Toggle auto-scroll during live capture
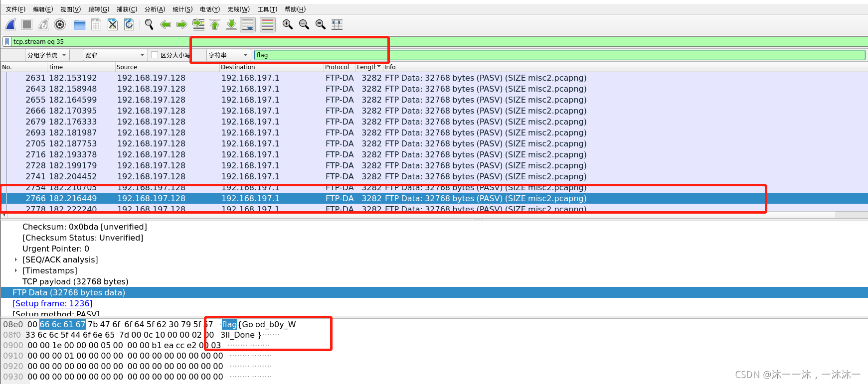 248,24
